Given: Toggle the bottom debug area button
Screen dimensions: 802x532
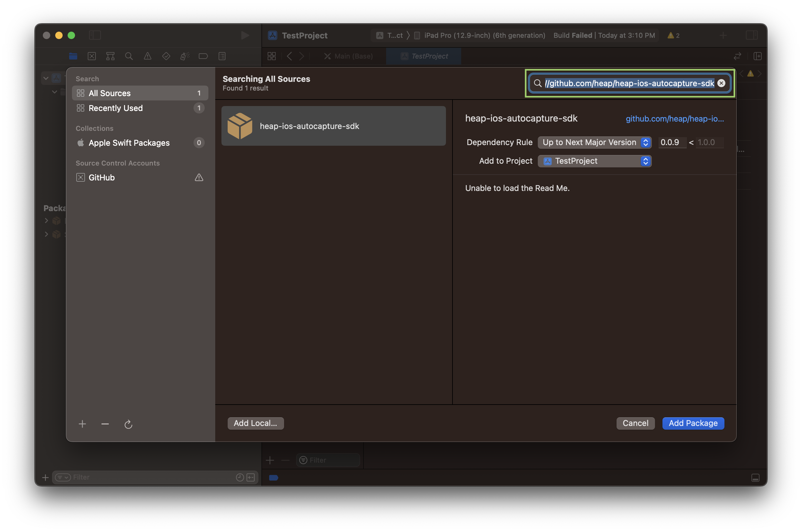Looking at the screenshot, I should (x=755, y=478).
